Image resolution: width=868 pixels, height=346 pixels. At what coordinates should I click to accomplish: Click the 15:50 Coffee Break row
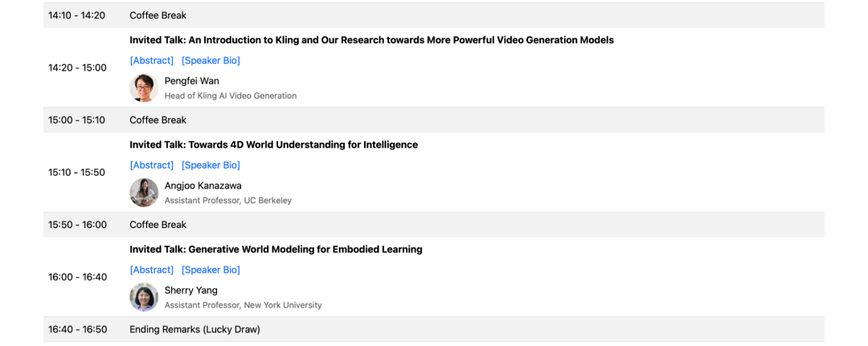(x=434, y=225)
